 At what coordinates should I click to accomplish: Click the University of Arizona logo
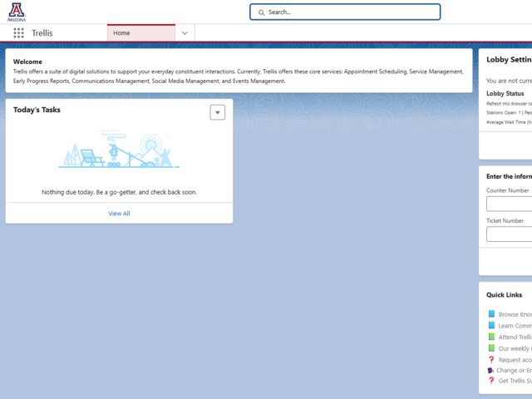[x=17, y=12]
